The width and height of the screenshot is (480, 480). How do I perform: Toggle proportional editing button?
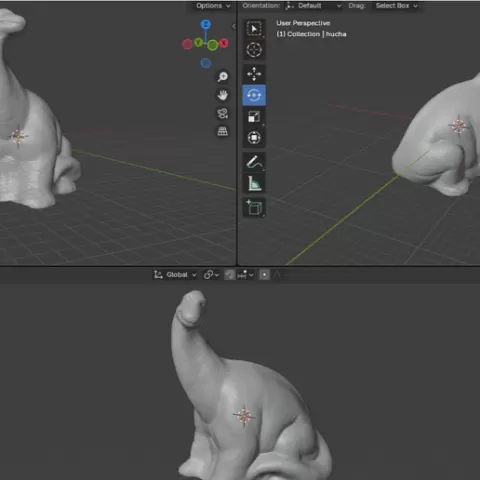point(264,275)
